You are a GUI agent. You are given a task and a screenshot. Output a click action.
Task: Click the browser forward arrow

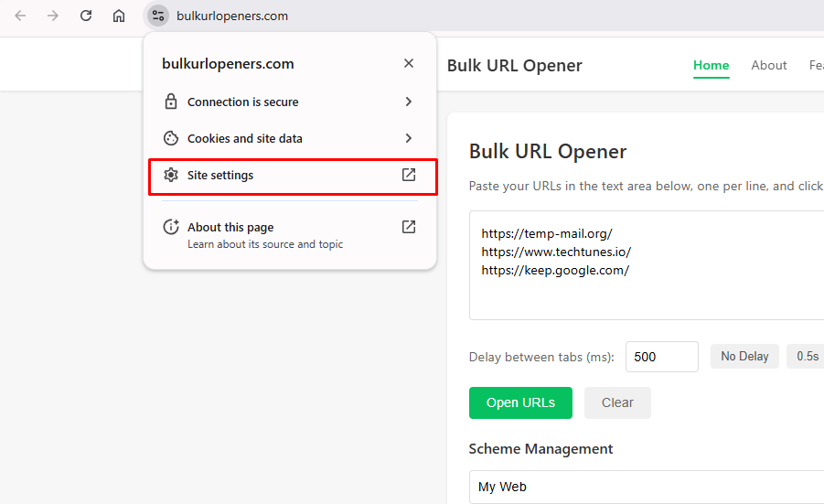(52, 16)
